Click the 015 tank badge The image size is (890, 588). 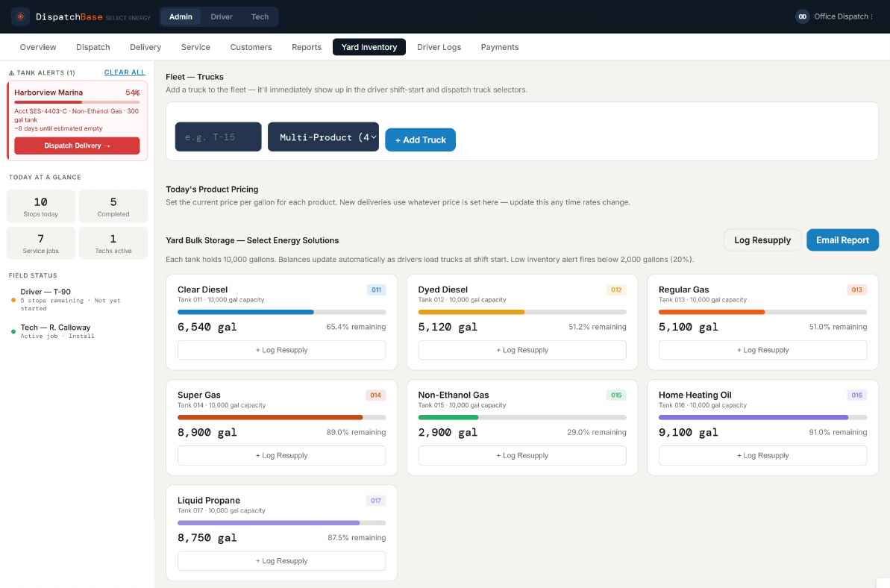pos(616,395)
